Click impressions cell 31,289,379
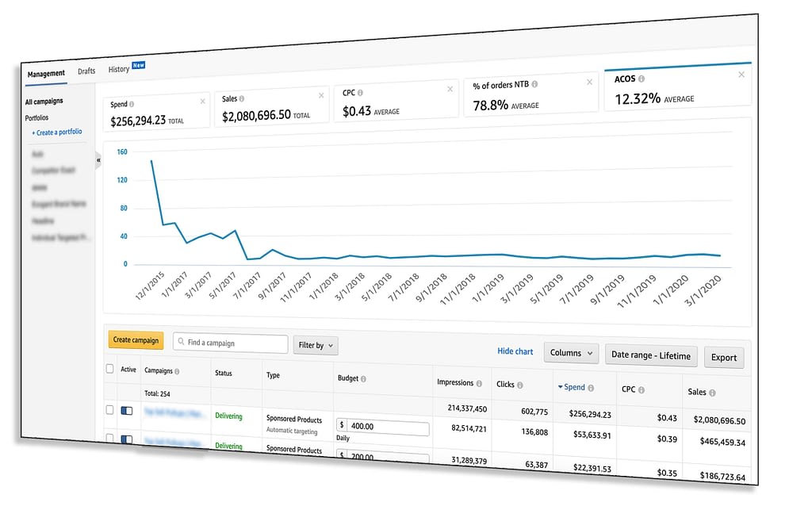The image size is (812, 506). pyautogui.click(x=469, y=460)
